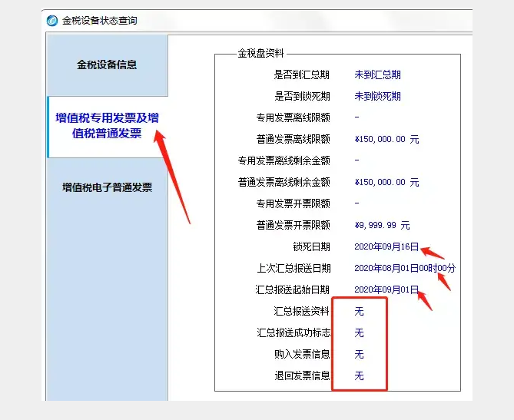
Task: Click the 普通发票离线限额 label
Action: 293,139
